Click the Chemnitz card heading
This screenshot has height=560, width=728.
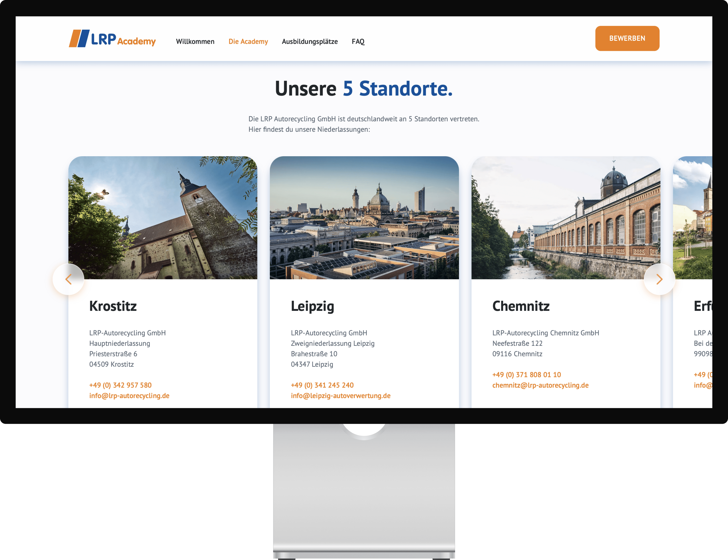521,306
